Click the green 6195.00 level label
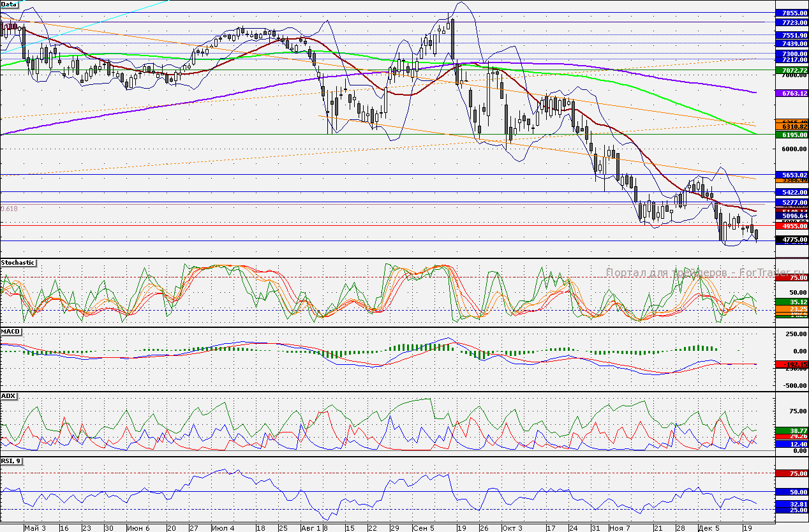The width and height of the screenshot is (809, 532). pyautogui.click(x=791, y=135)
